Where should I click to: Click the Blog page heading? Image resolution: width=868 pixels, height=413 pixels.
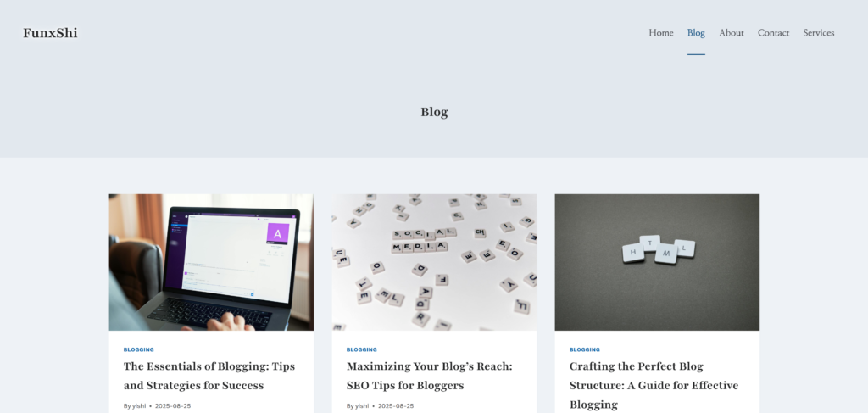click(x=434, y=112)
